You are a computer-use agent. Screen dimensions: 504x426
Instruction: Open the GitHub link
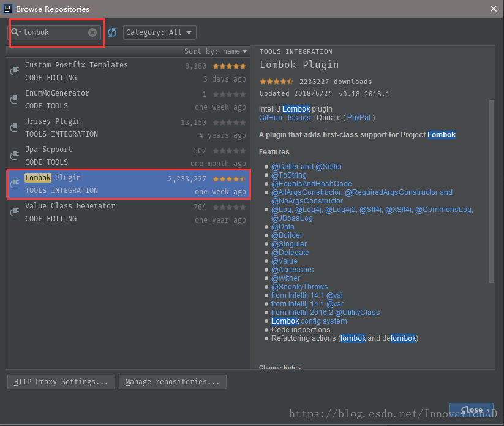point(270,118)
